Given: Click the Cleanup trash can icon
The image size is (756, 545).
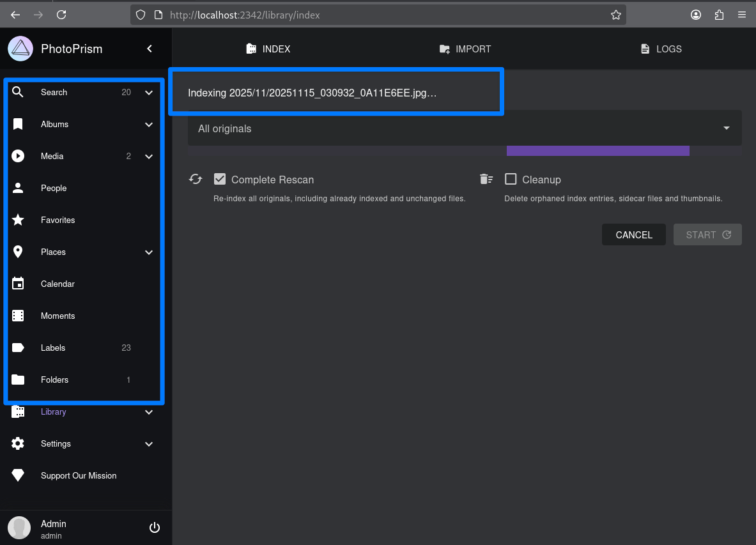Looking at the screenshot, I should [x=486, y=179].
